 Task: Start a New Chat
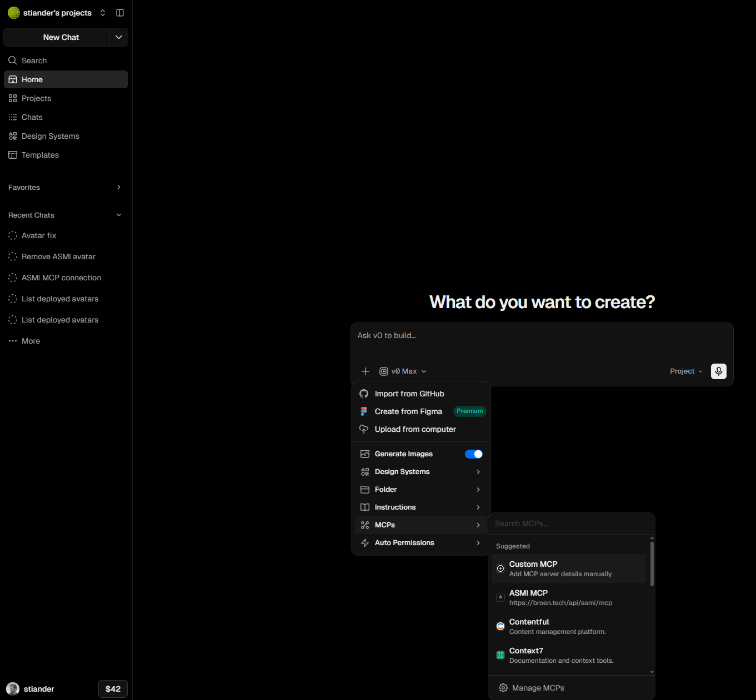tap(57, 37)
